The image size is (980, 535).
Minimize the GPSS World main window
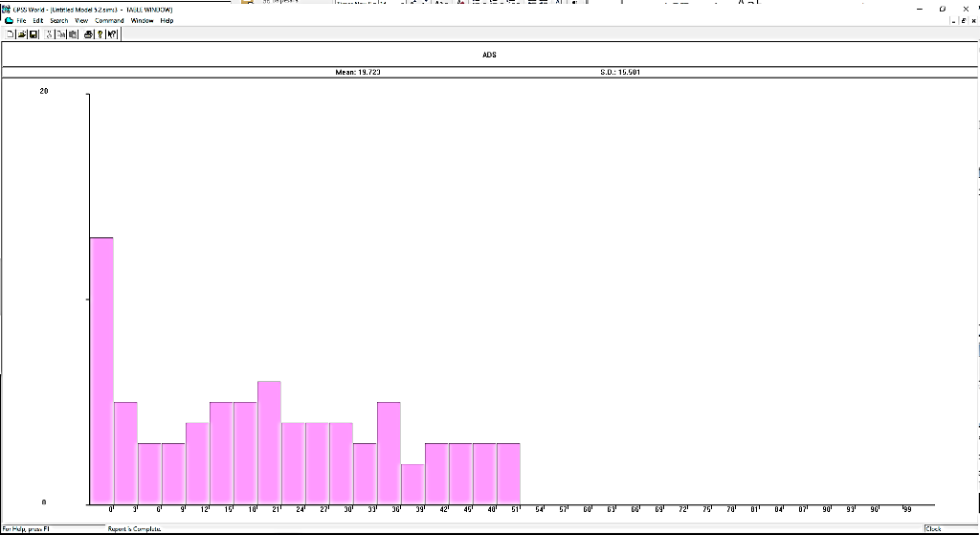point(920,10)
